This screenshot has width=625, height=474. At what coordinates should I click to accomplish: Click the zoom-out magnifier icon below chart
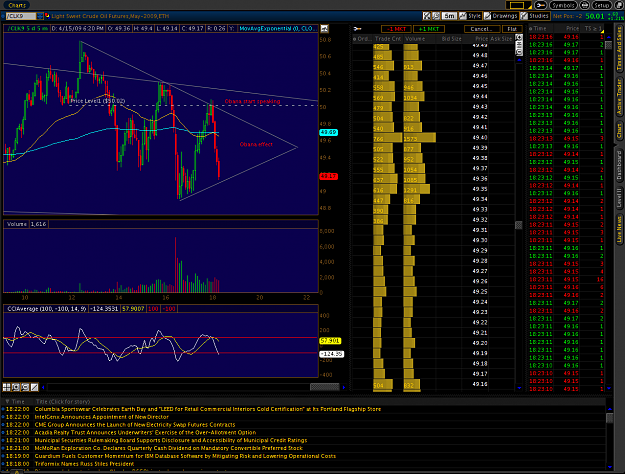(x=25, y=387)
